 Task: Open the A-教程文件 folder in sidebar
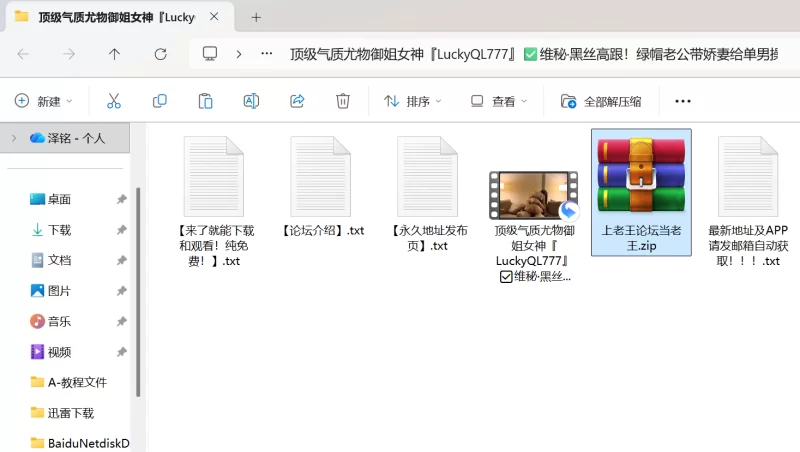68,382
